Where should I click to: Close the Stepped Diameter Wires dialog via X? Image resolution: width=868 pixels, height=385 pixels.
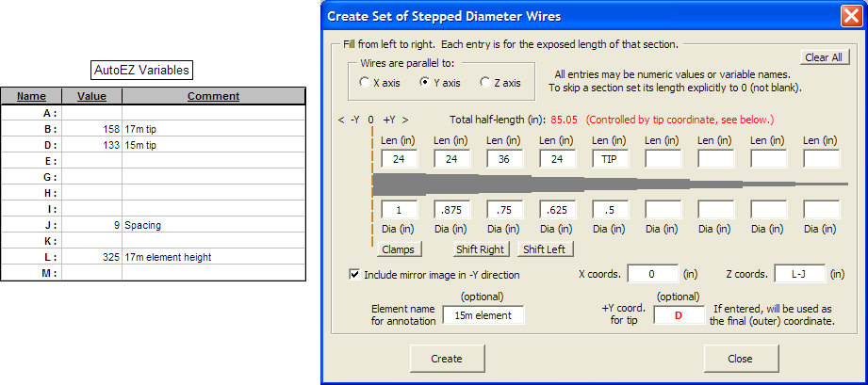tap(851, 16)
